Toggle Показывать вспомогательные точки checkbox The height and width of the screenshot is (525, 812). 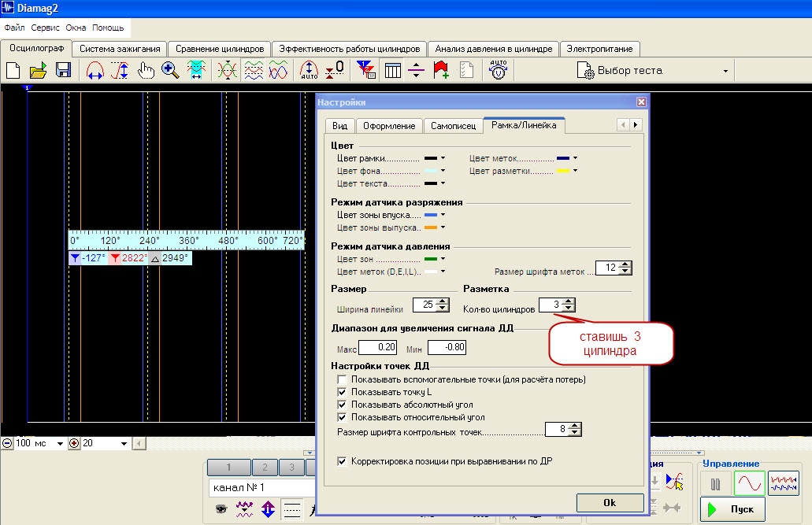point(342,379)
